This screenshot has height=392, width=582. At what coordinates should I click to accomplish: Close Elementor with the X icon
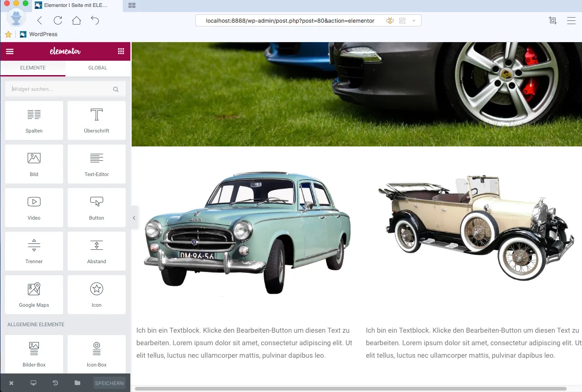click(11, 383)
